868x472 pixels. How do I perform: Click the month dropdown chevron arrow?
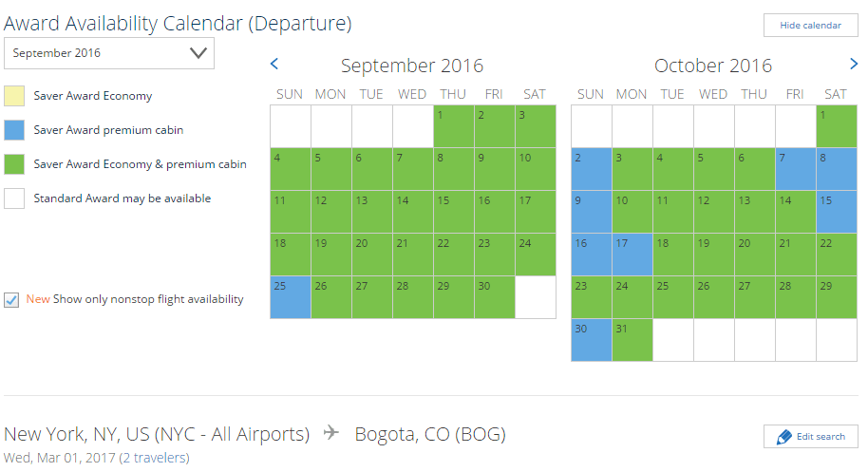[198, 53]
